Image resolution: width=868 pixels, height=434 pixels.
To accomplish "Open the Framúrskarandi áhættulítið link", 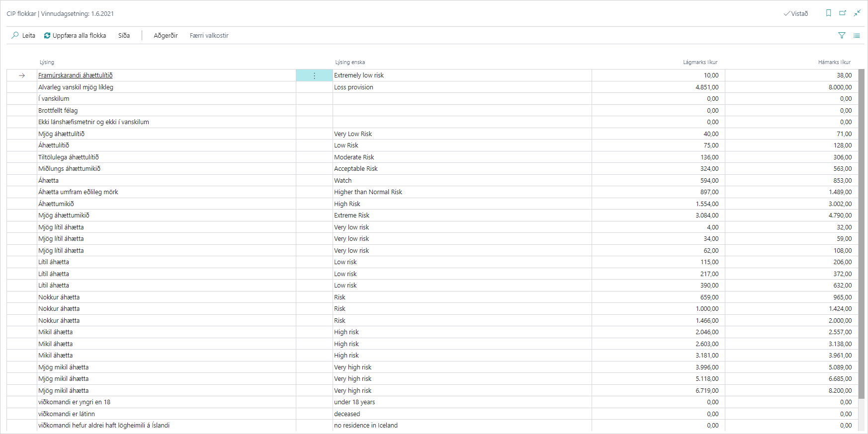I will [x=76, y=75].
